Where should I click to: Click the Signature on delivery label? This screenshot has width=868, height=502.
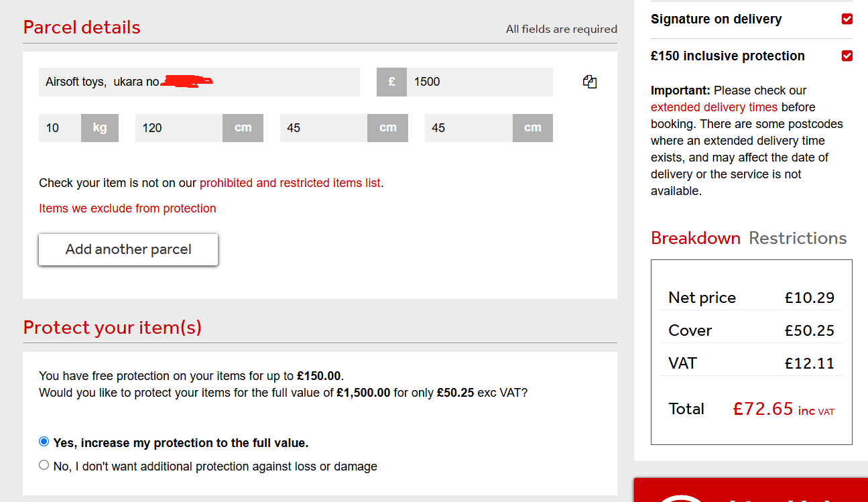point(717,19)
